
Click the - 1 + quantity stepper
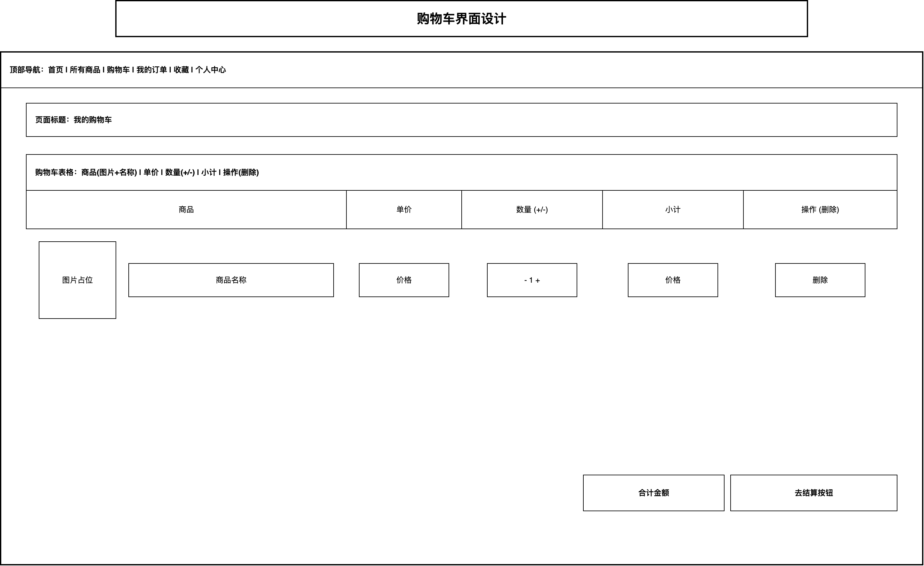coord(532,280)
